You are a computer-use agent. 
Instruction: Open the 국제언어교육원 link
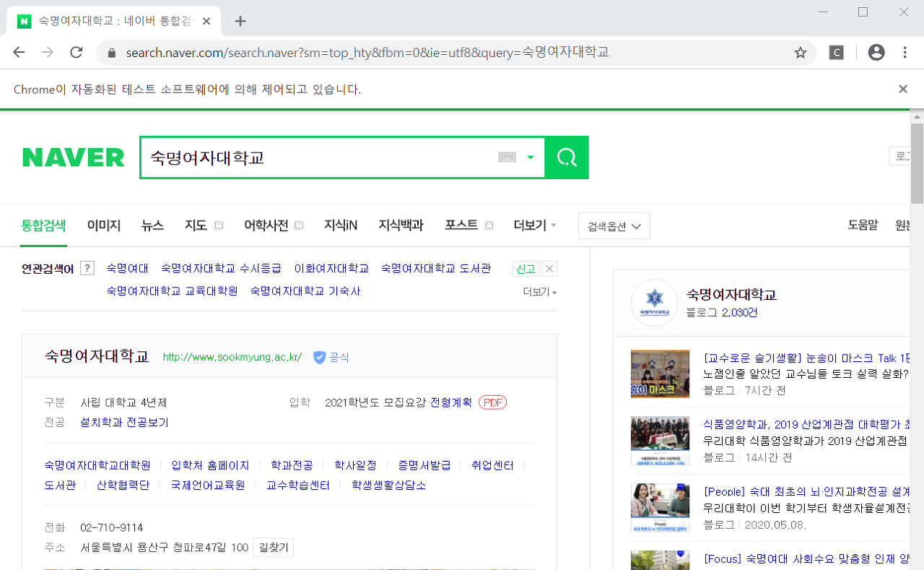208,485
